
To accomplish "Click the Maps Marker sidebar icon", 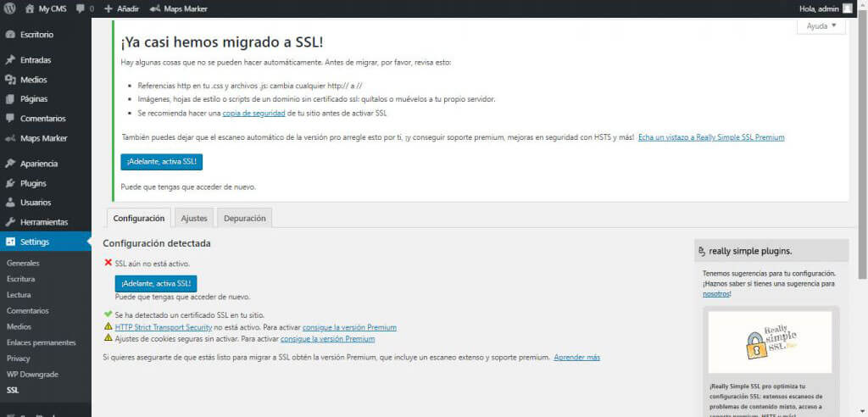I will click(x=9, y=138).
